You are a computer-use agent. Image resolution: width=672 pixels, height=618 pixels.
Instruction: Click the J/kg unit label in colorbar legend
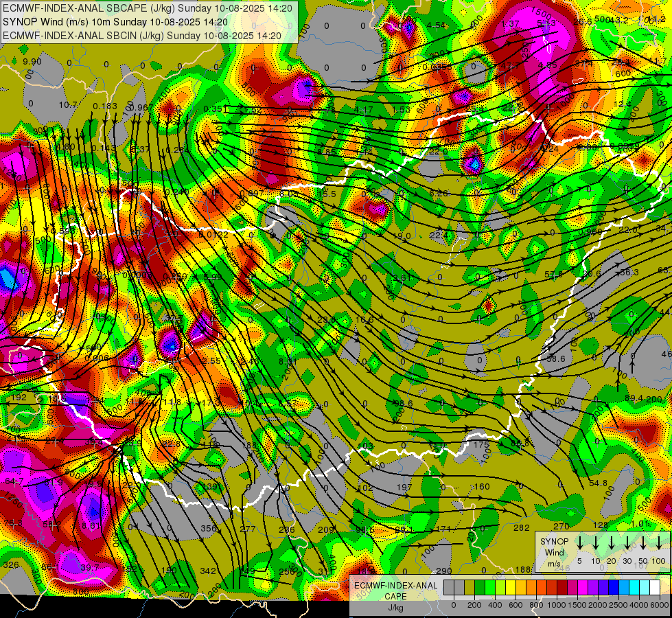tap(395, 608)
